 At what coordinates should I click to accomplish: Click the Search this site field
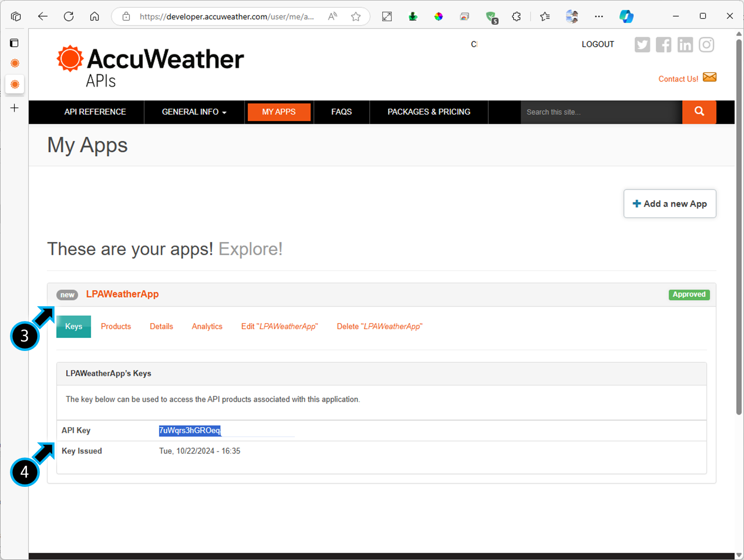tap(601, 112)
